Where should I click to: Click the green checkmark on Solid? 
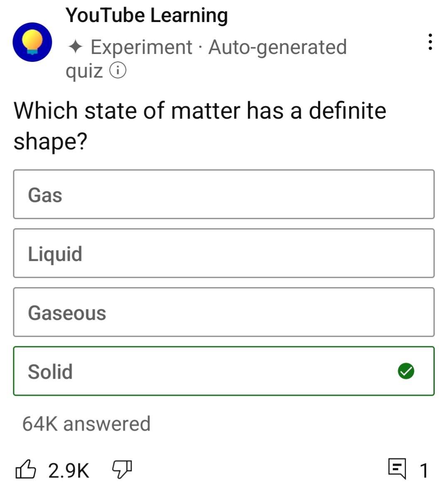tap(406, 371)
